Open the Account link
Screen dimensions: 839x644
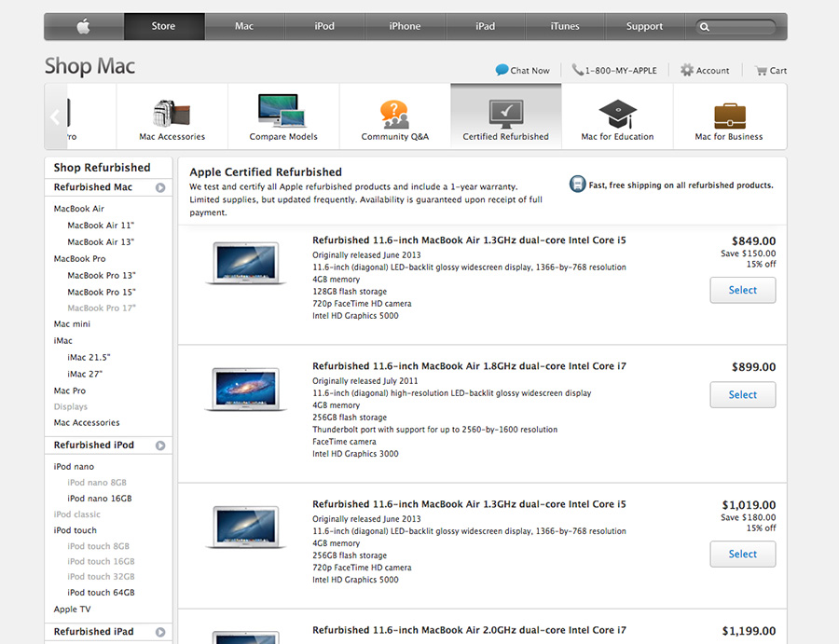pos(712,71)
